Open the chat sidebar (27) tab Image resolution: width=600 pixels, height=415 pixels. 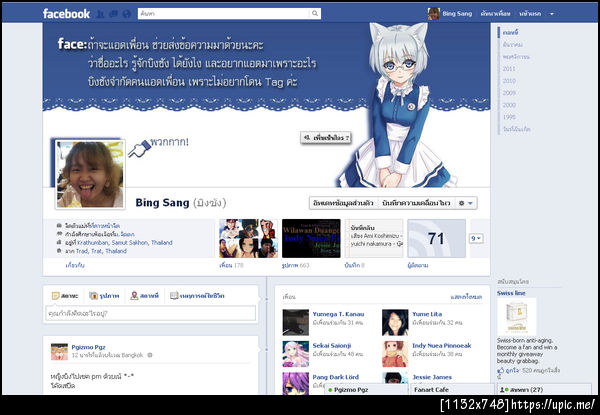[543, 389]
